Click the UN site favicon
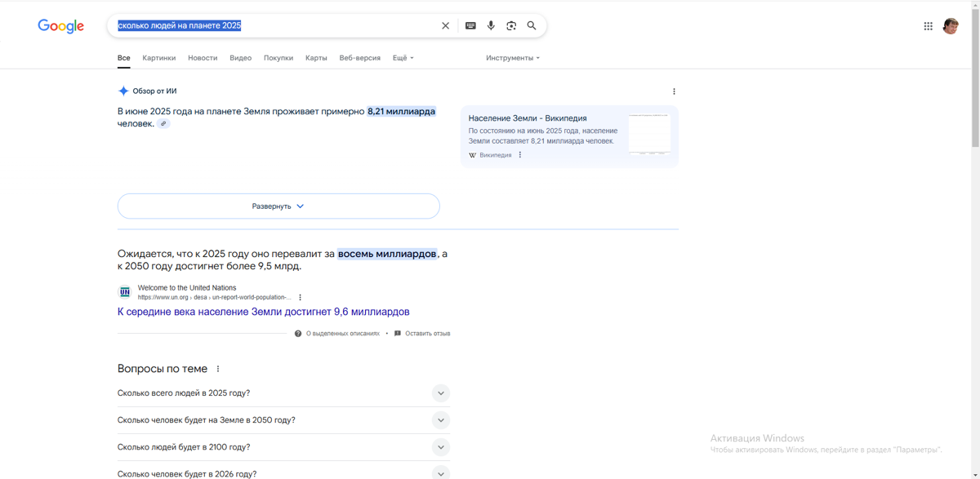The image size is (980, 479). (x=125, y=292)
